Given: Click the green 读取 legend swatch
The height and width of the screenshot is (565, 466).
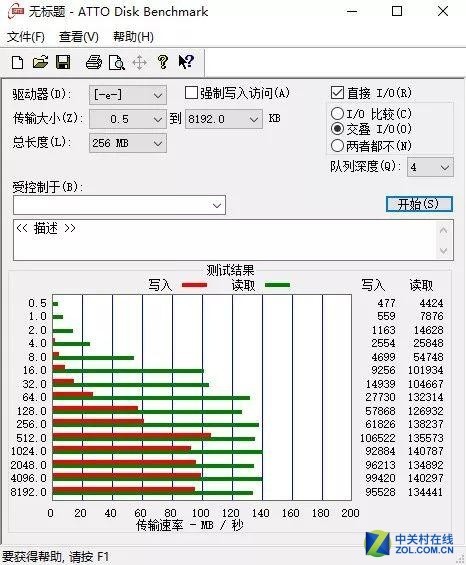Looking at the screenshot, I should [277, 285].
